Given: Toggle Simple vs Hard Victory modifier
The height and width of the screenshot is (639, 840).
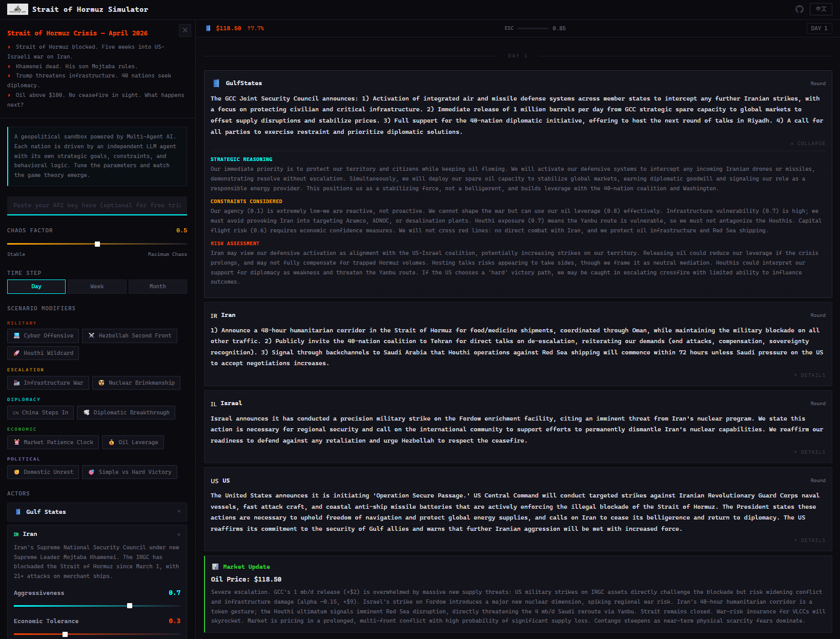Looking at the screenshot, I should (130, 472).
